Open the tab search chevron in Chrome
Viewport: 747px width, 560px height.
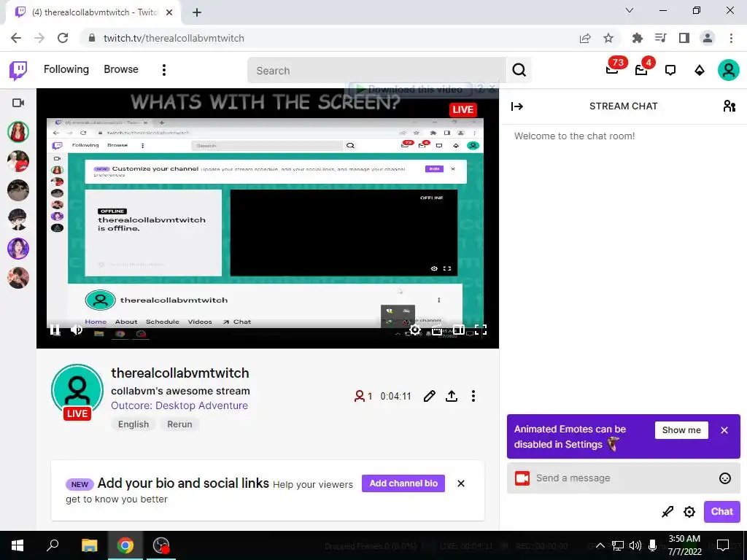630,10
